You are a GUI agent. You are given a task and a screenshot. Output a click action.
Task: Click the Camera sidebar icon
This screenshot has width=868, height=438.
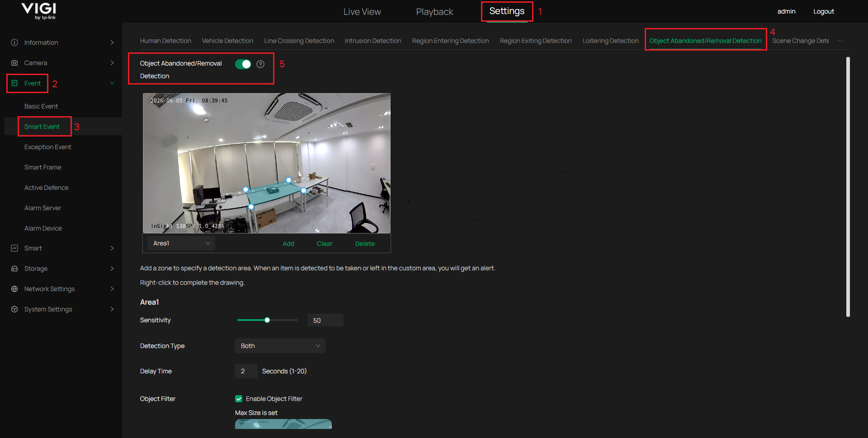14,63
